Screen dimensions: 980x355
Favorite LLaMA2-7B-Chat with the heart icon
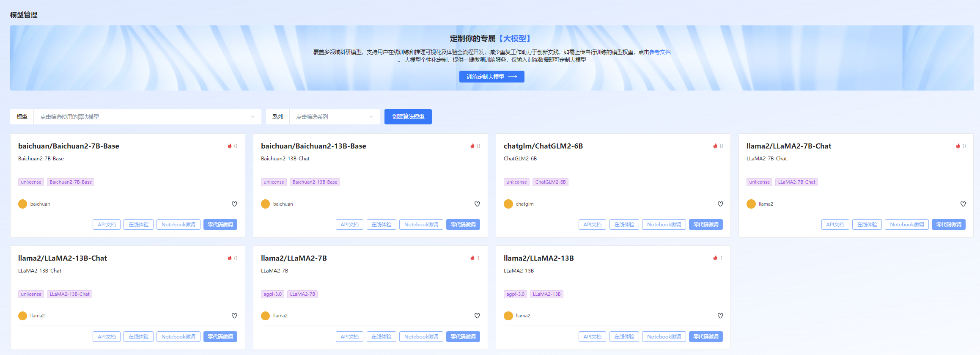pyautogui.click(x=963, y=204)
